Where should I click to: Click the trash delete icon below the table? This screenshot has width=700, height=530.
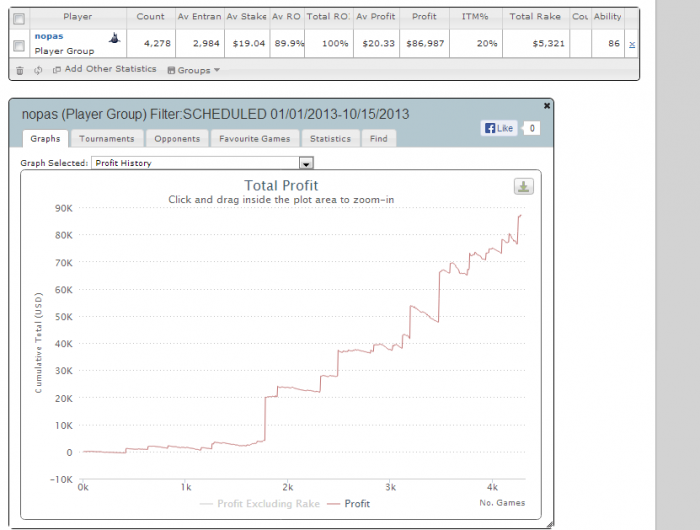(20, 70)
